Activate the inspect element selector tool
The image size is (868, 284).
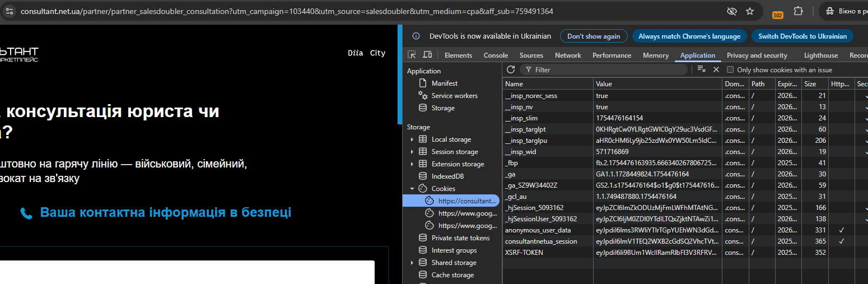[x=412, y=55]
